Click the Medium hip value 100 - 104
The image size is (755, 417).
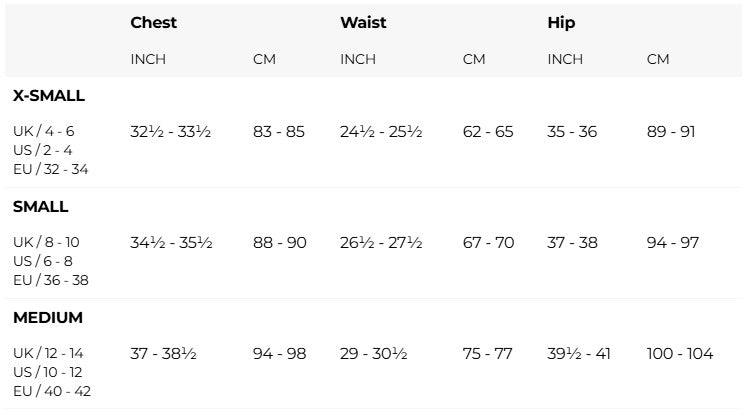680,354
